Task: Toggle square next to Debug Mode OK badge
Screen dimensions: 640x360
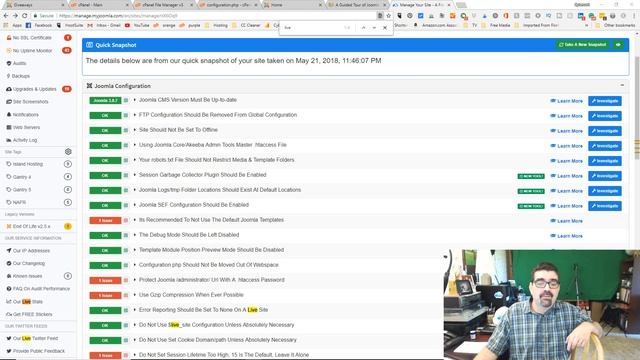Action: [x=126, y=236]
